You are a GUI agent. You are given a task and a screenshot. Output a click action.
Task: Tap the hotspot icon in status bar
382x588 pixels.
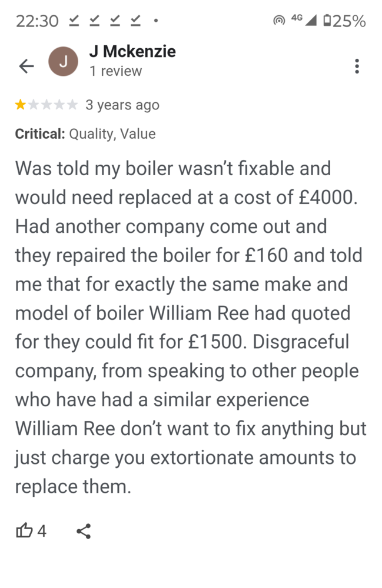[278, 22]
